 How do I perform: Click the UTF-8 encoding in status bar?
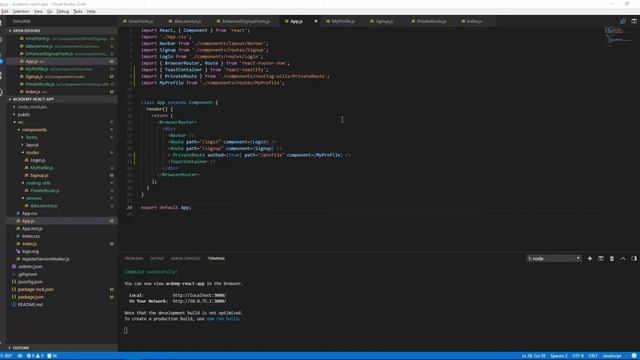click(x=578, y=356)
